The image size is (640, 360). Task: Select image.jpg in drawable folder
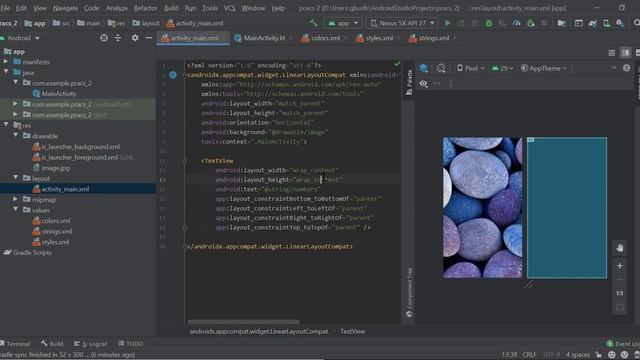click(51, 168)
